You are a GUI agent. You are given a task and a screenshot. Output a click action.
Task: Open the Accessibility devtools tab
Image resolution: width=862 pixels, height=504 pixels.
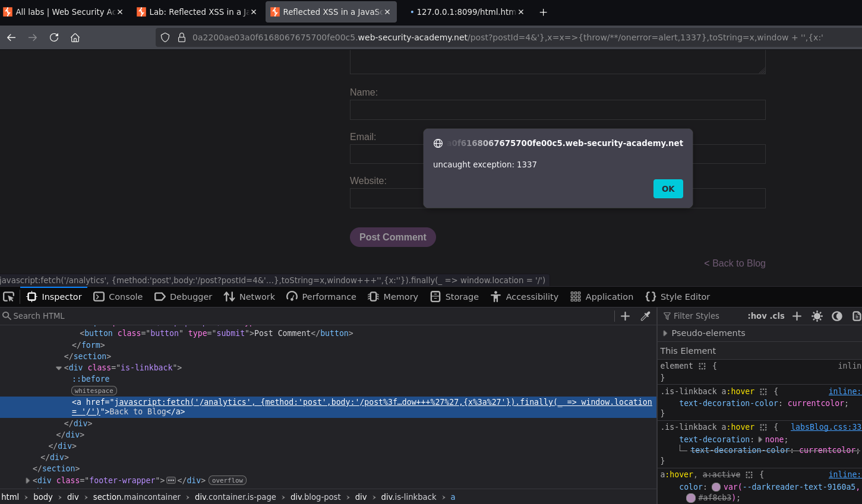coord(524,297)
